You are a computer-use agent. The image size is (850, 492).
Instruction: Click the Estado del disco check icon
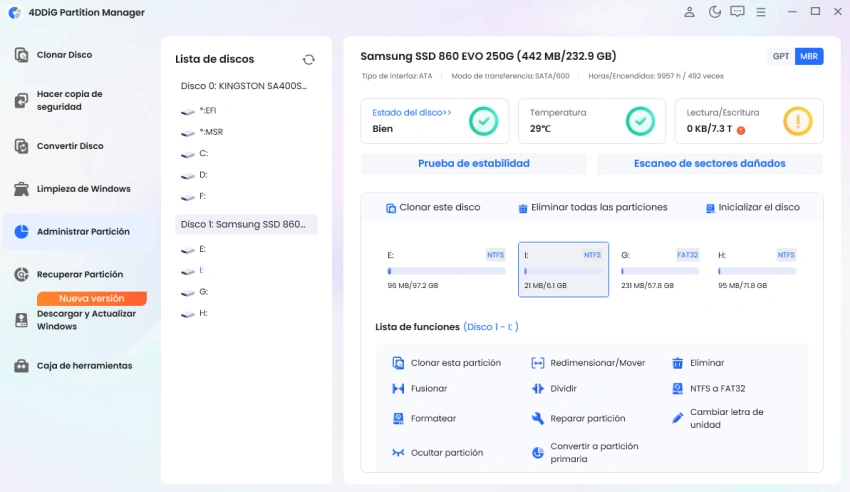[x=484, y=121]
